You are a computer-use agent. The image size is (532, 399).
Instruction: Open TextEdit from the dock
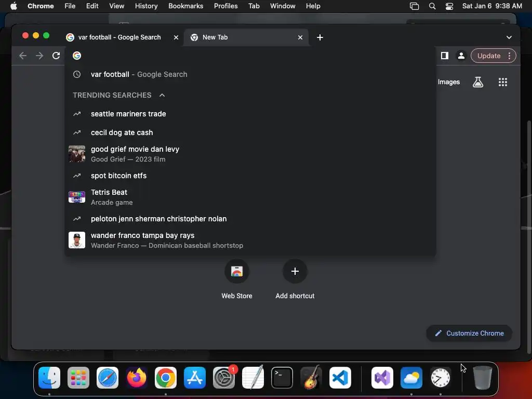click(253, 378)
